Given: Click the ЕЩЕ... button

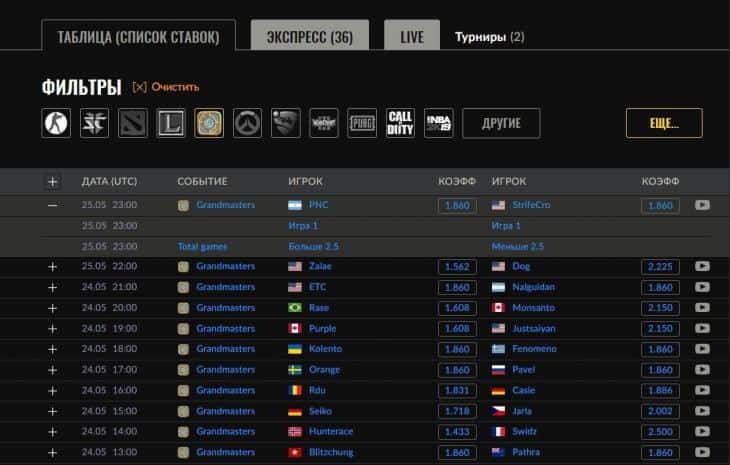Looking at the screenshot, I should [x=664, y=123].
